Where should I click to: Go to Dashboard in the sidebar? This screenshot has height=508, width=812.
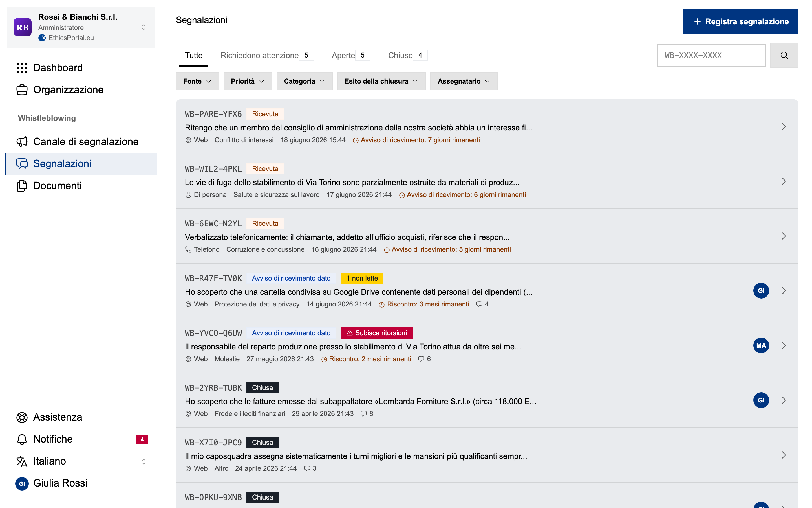(x=81, y=67)
